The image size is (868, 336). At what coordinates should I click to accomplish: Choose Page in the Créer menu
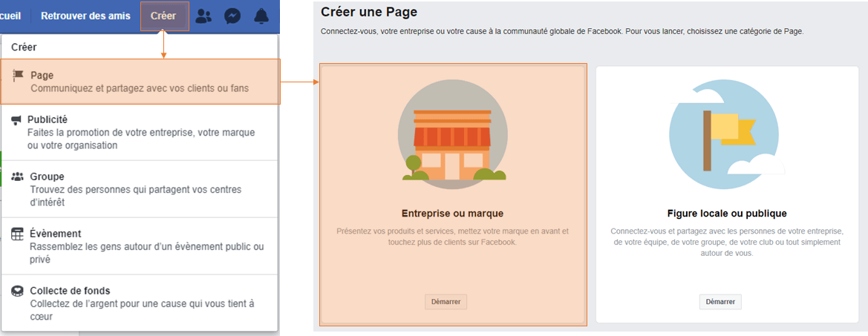[x=140, y=82]
